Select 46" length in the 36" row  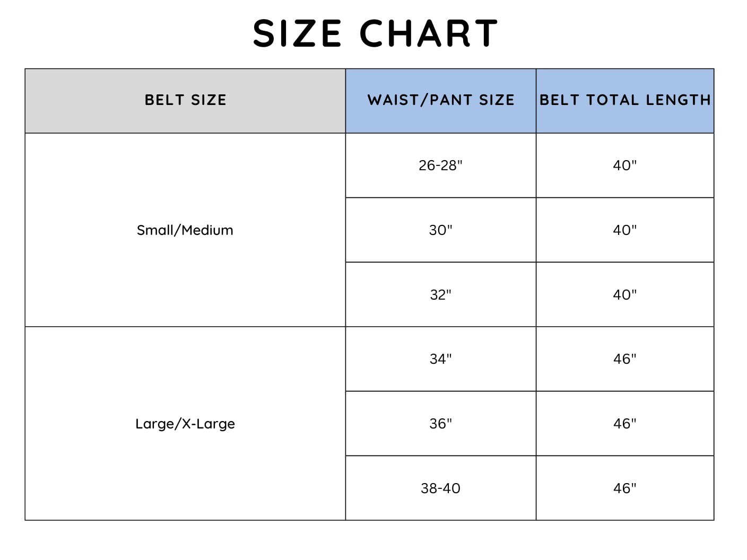[624, 424]
